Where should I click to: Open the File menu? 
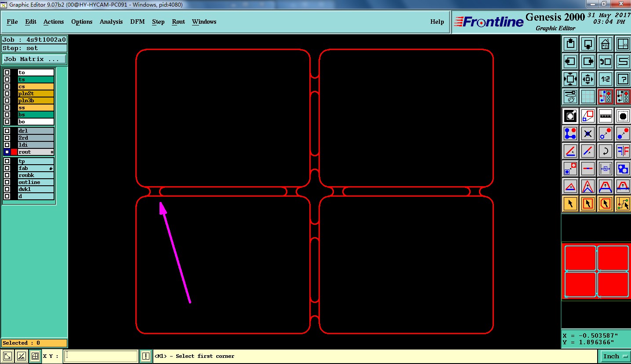point(12,22)
